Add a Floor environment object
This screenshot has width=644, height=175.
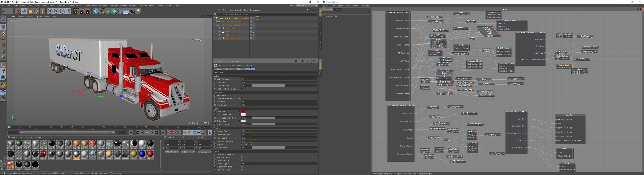coord(126,11)
